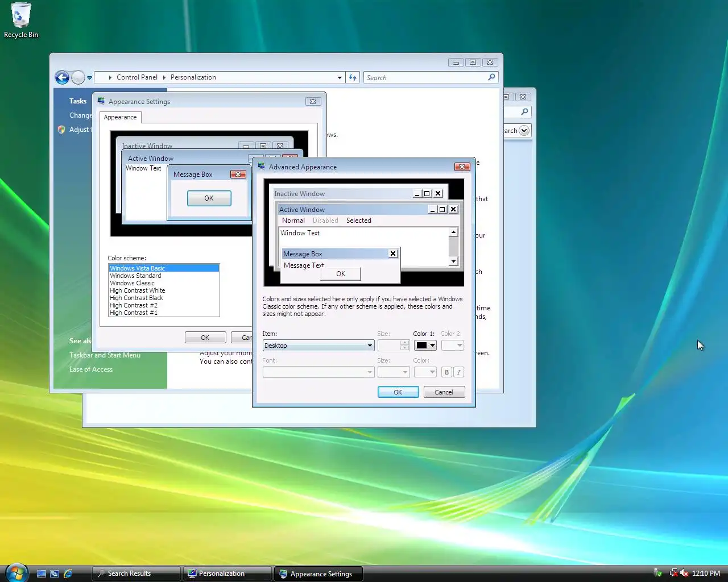Click OK in Appearance Settings dialog

click(x=205, y=338)
